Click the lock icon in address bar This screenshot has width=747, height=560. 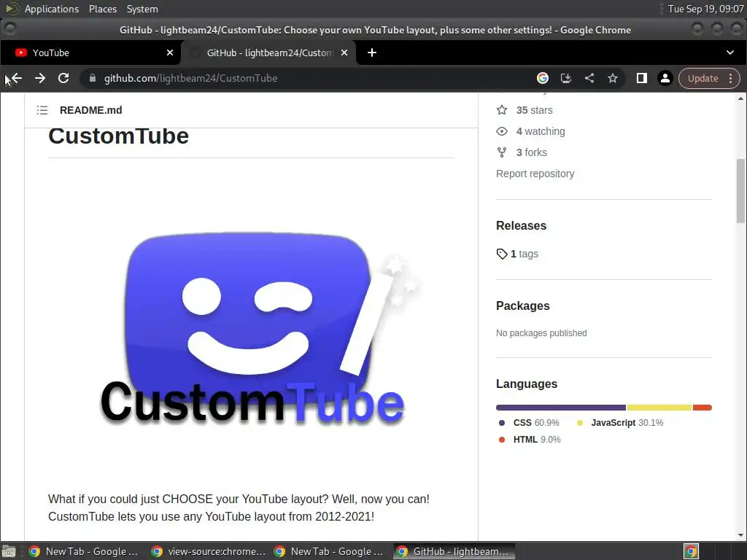pos(93,78)
